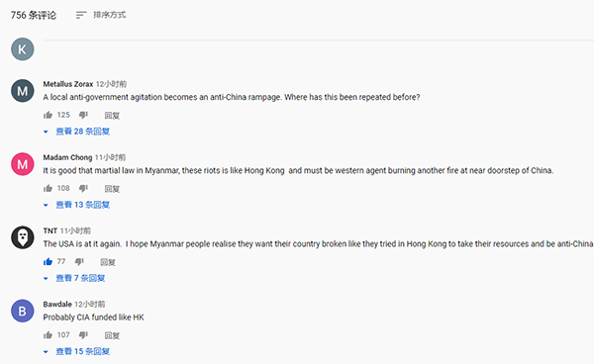The height and width of the screenshot is (364, 594).
Task: Dislike Bawdale's comment
Action: (83, 335)
